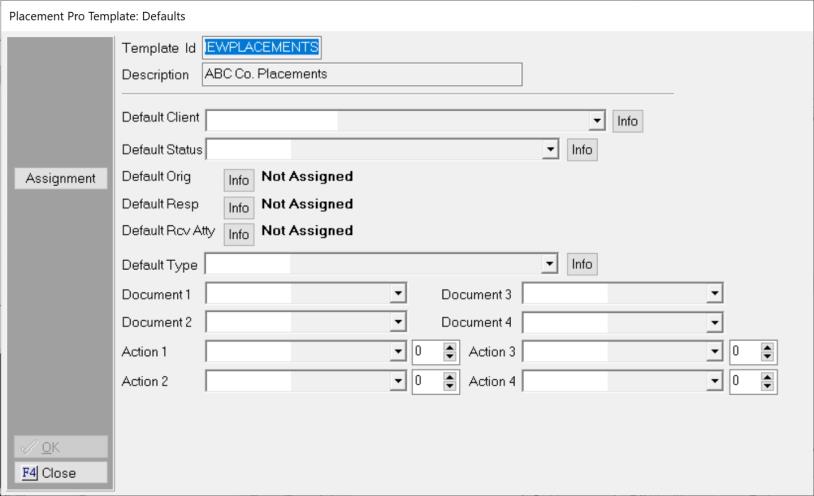This screenshot has width=814, height=496.
Task: Click the Template Id text field
Action: [x=262, y=47]
